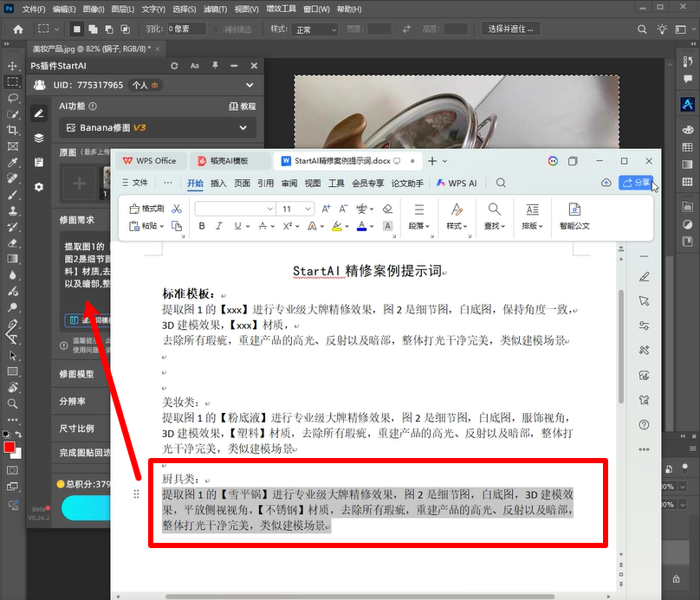The width and height of the screenshot is (700, 600).
Task: Click the red foreground color swatch
Action: coord(9,447)
